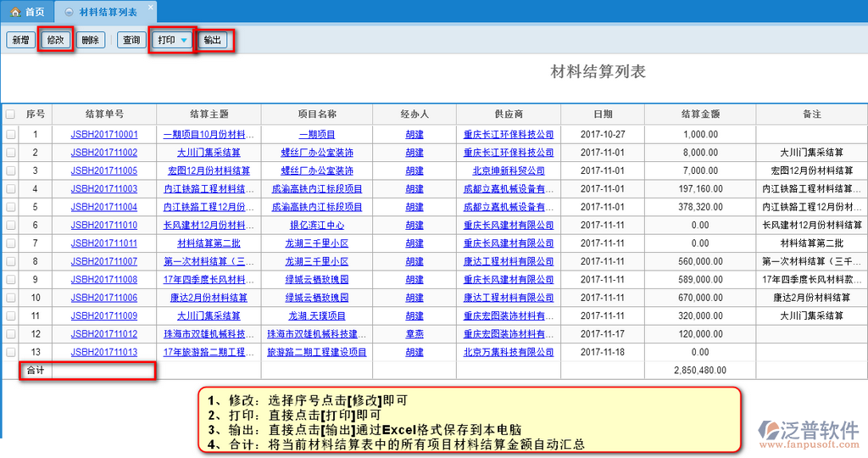Screen dimensions: 868x458
Task: Click the home icon on 首页 tab
Action: (x=14, y=12)
